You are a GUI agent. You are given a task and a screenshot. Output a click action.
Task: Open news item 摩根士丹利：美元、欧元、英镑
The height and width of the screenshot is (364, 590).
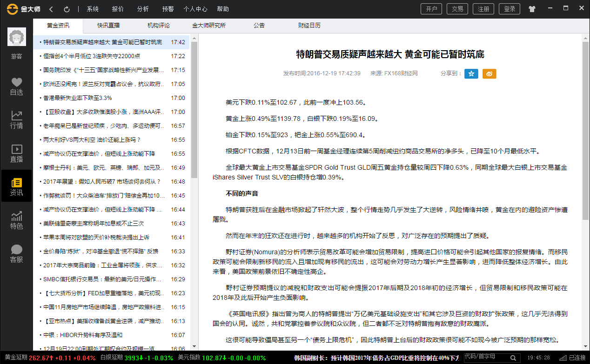click(x=111, y=168)
